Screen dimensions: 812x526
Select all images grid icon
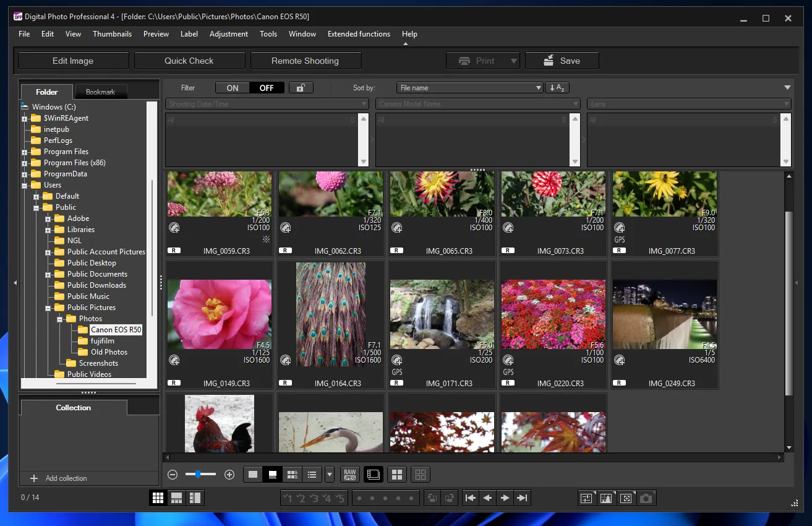pos(397,475)
